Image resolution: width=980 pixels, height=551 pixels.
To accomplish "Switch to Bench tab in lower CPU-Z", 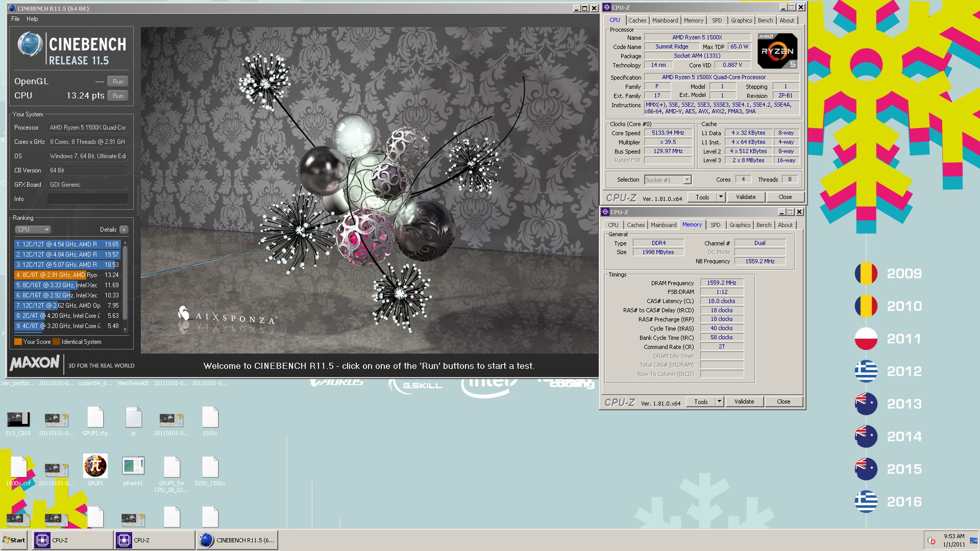I will pos(764,225).
